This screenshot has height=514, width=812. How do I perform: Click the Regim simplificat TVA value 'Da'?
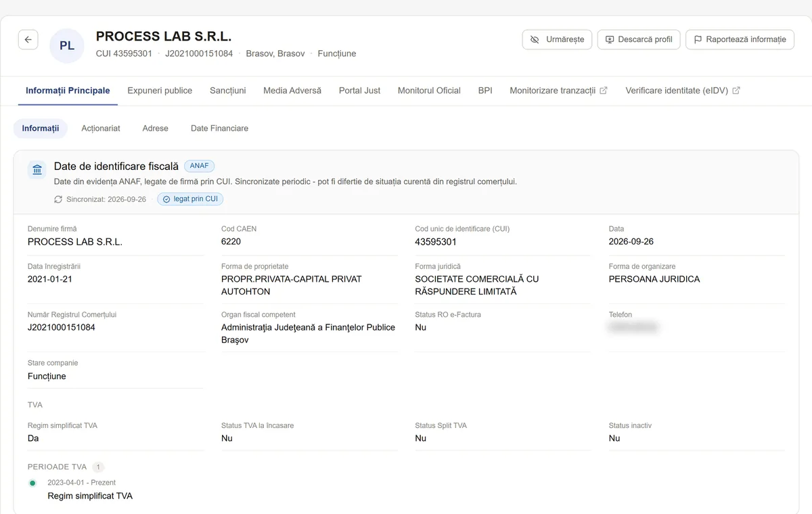tap(33, 438)
